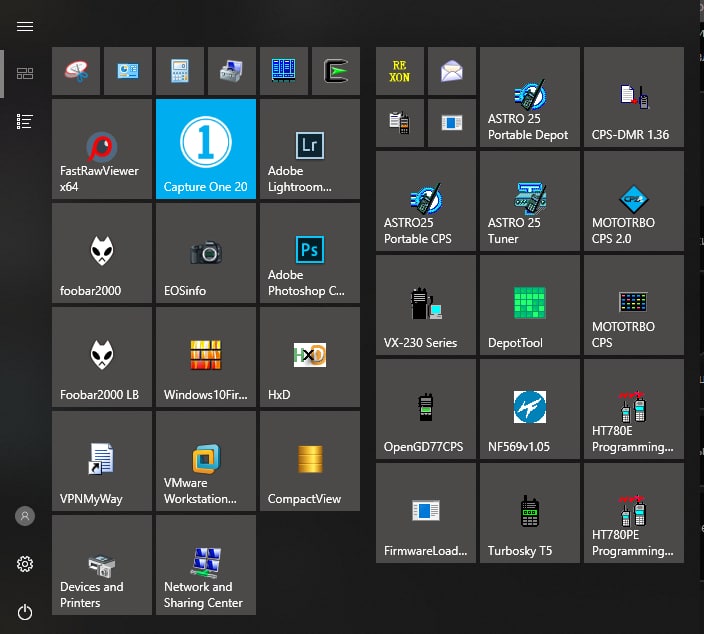This screenshot has height=634, width=704.
Task: Launch Adobe Photoshop tile
Action: click(310, 253)
